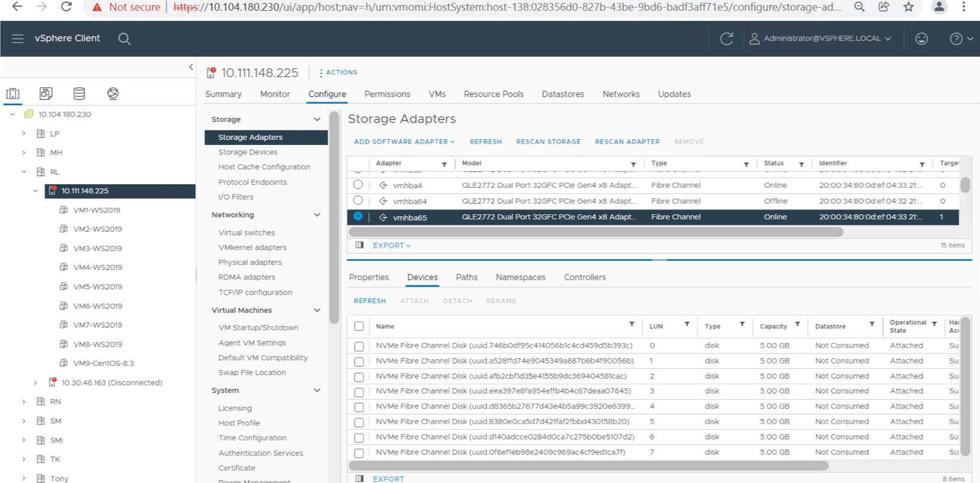Viewport: 980px width, 483px height.
Task: Switch to the Namespaces tab
Action: [x=521, y=277]
